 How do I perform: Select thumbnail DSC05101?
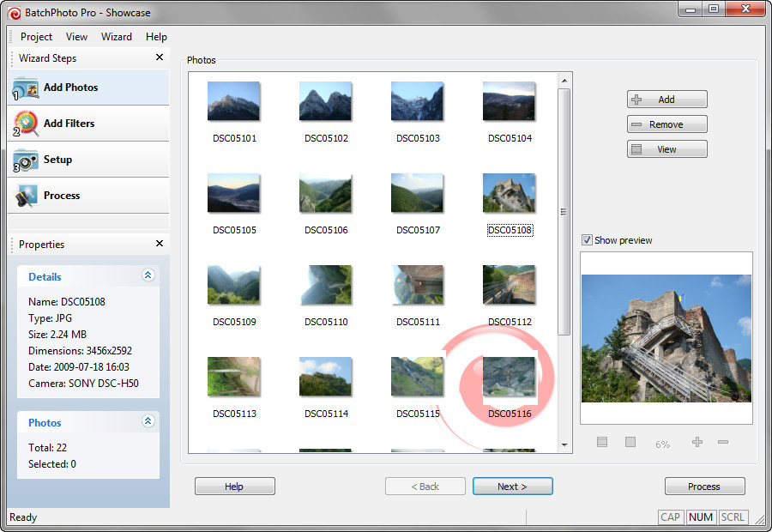click(234, 101)
